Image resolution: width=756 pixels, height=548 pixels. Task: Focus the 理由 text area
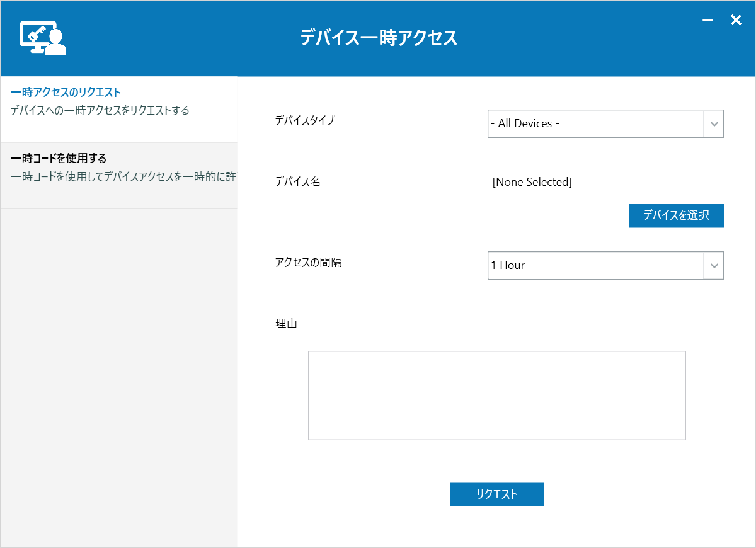click(x=496, y=396)
